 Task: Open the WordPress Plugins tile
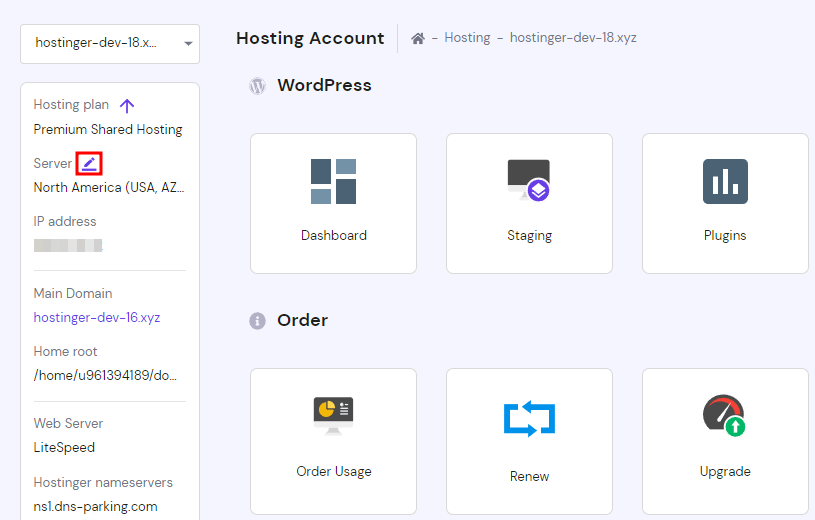pos(725,203)
